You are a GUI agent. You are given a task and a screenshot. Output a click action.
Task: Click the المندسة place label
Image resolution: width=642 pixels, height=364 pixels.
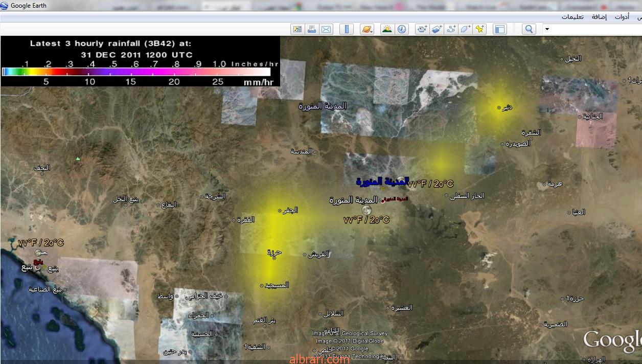(303, 151)
